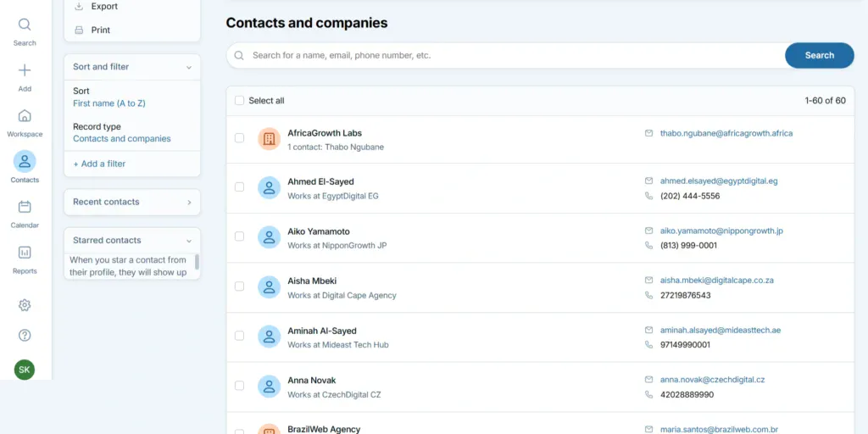
Task: Tick the Ahmed El-Sayed row checkbox
Action: click(x=239, y=187)
